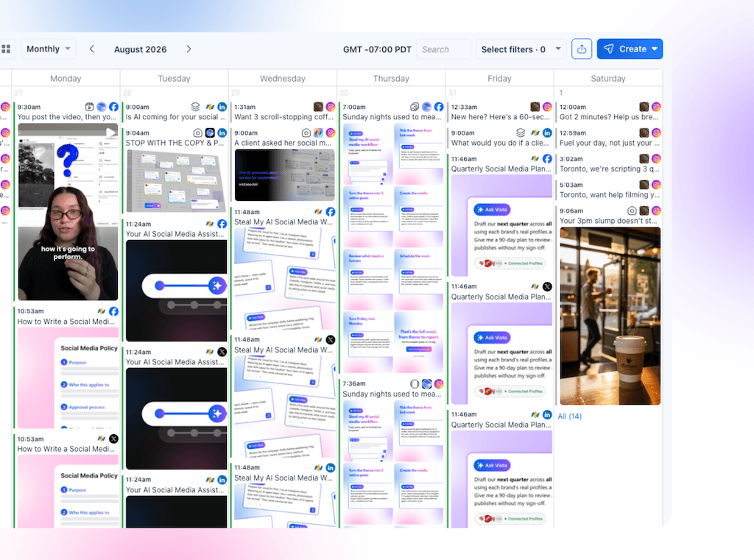754x560 pixels.
Task: Open post 'New here? Here's a 60-sec...'
Action: click(500, 117)
